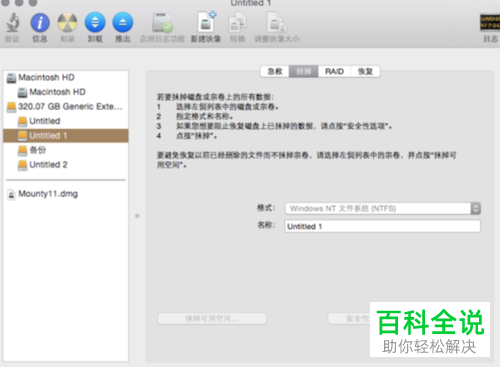500x367 pixels.
Task: Open the Log (日志) icon
Action: (490, 22)
